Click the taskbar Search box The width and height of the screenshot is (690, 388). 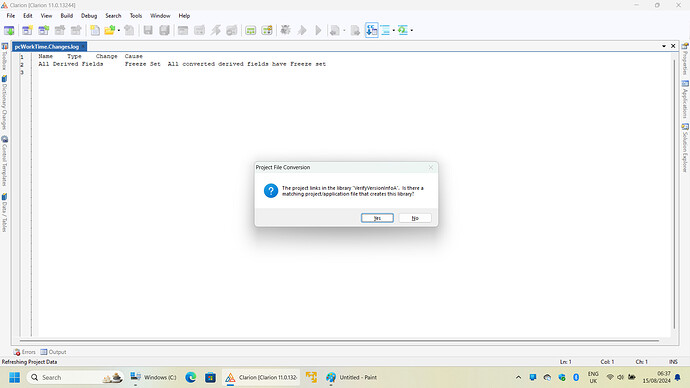tap(75, 377)
